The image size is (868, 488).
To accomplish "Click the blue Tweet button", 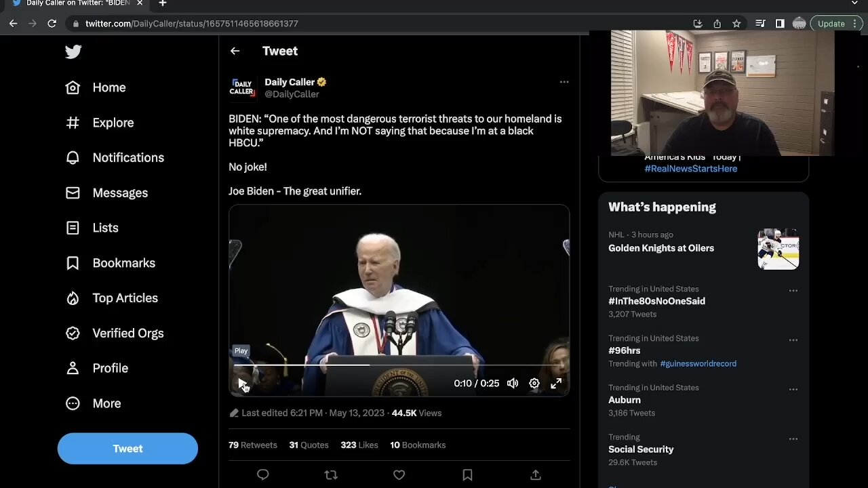I will [127, 449].
